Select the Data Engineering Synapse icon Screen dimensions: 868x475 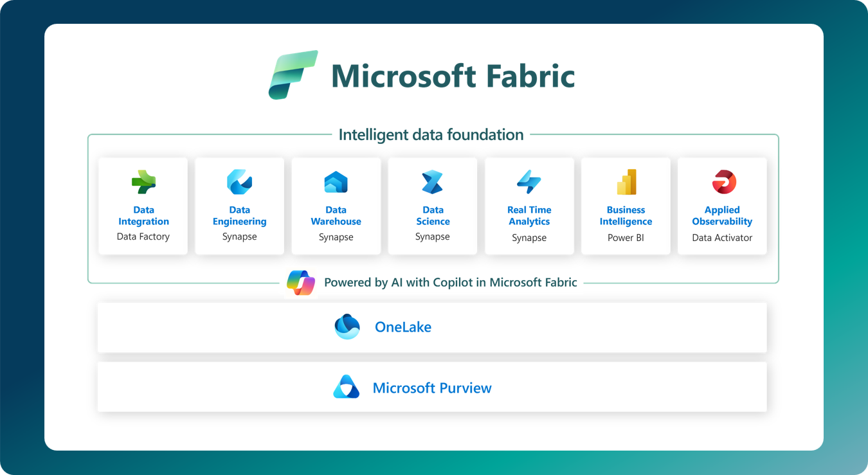239,182
